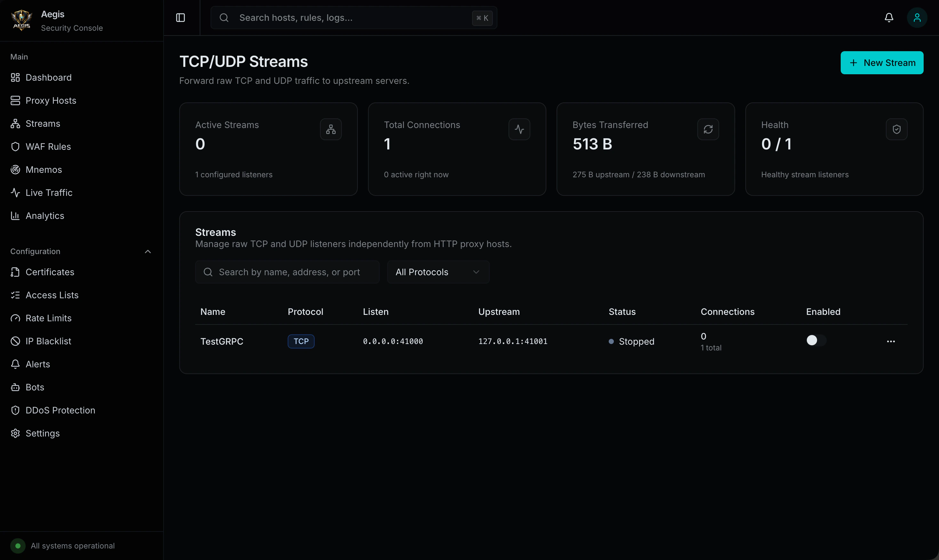
Task: Click the Health shield icon
Action: coord(896,129)
